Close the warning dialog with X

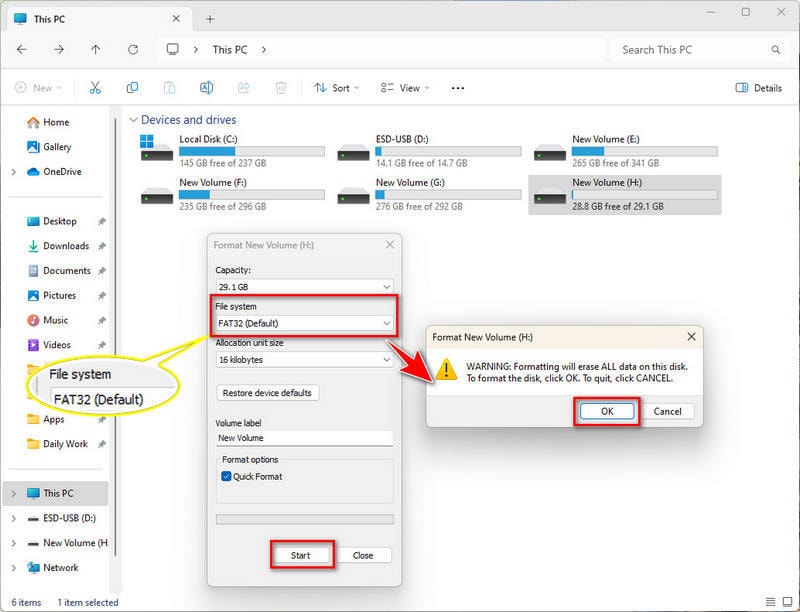click(x=691, y=337)
